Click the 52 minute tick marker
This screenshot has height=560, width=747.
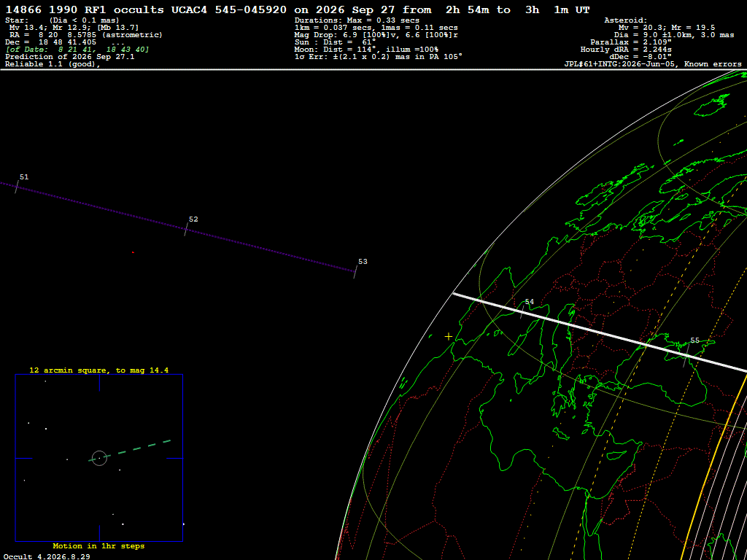click(x=186, y=229)
